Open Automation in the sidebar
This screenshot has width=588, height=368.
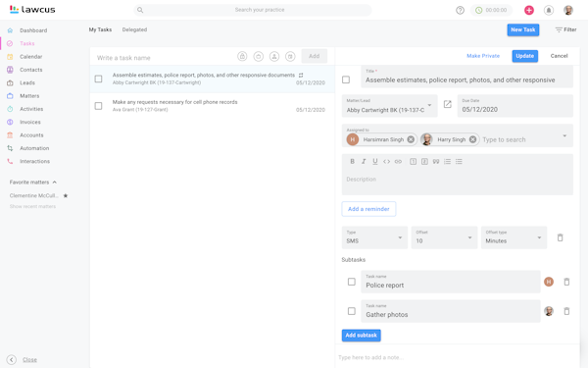tap(34, 148)
